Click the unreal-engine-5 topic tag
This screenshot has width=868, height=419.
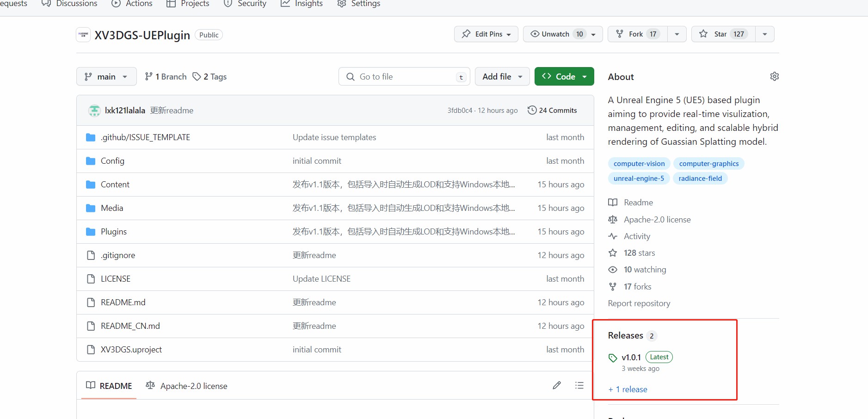coord(639,178)
